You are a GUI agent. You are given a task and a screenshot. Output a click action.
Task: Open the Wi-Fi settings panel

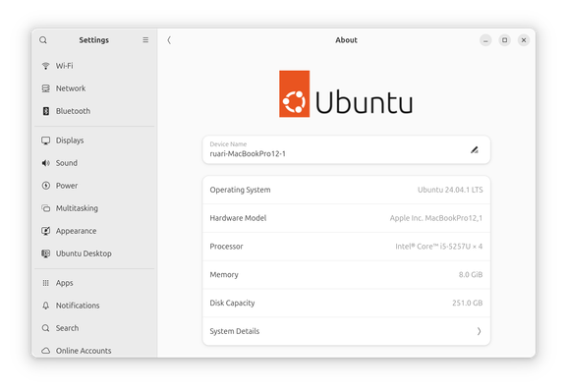click(94, 66)
